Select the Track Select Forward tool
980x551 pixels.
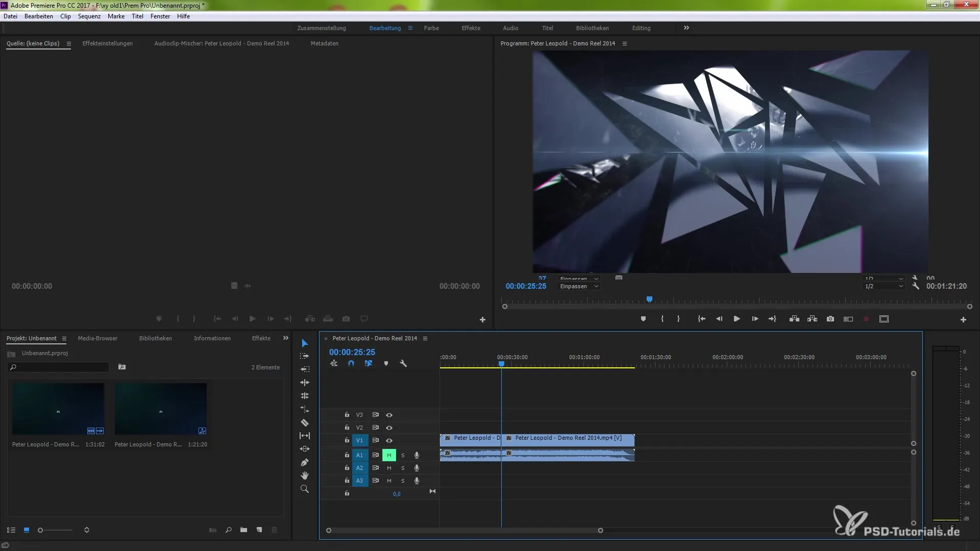(x=305, y=356)
